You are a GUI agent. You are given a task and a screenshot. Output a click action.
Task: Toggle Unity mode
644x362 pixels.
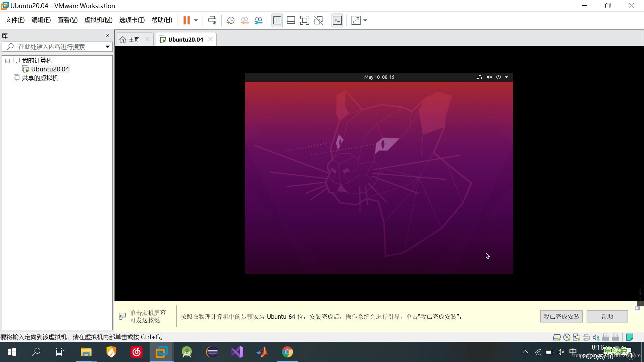pyautogui.click(x=318, y=20)
